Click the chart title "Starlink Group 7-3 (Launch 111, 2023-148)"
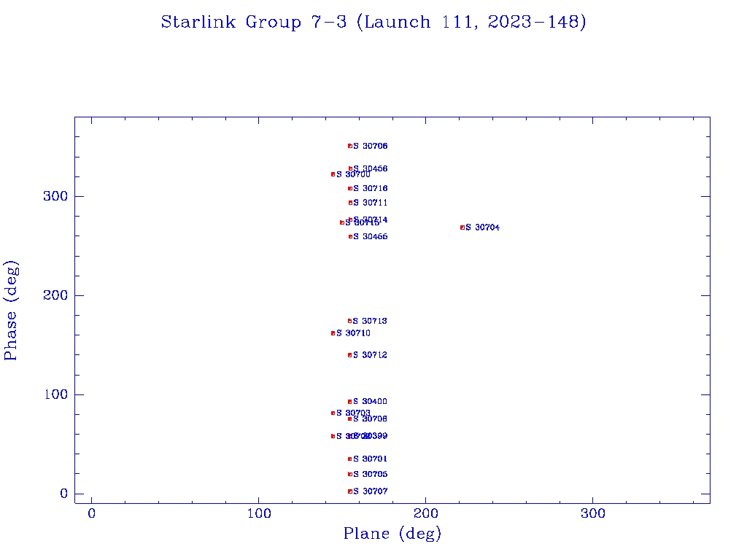The width and height of the screenshot is (747, 560). pyautogui.click(x=373, y=22)
